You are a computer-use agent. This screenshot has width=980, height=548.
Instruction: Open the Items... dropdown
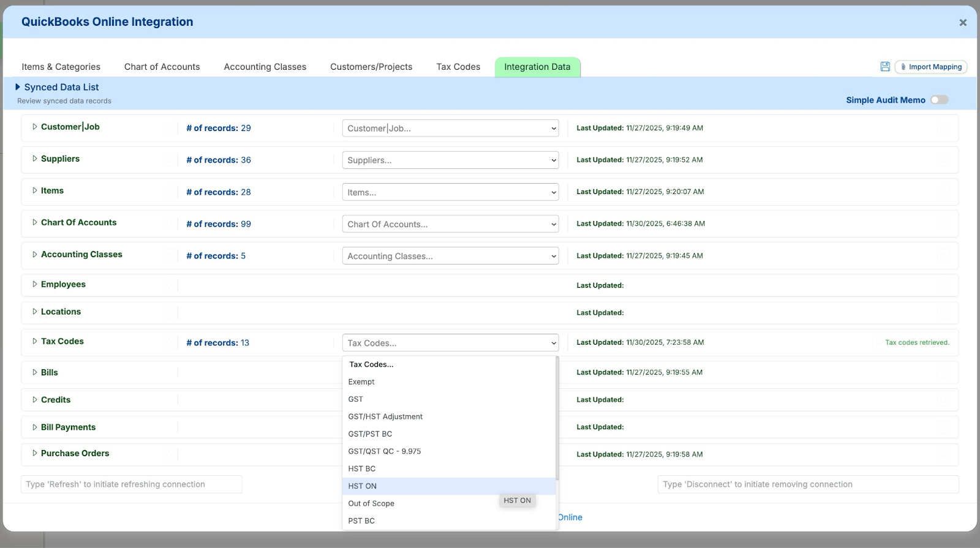[450, 192]
